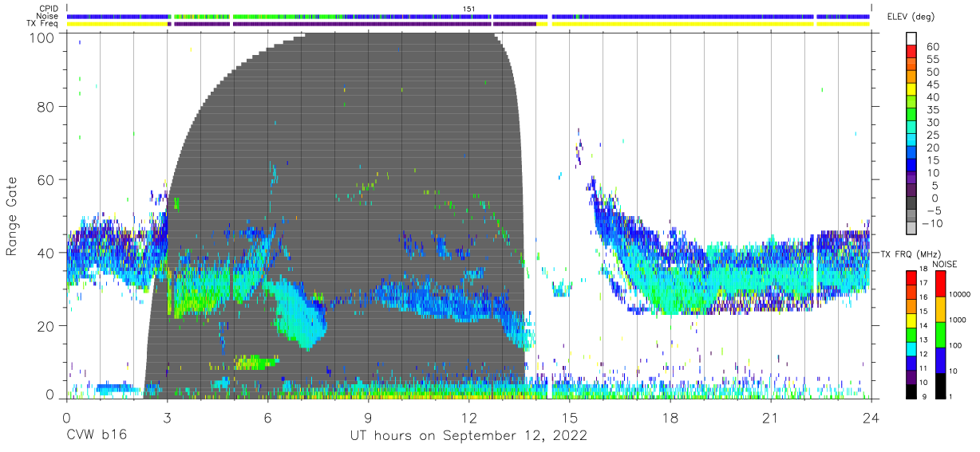Click the 35 label on the ELEV colorbar
980x452 pixels.
[932, 110]
